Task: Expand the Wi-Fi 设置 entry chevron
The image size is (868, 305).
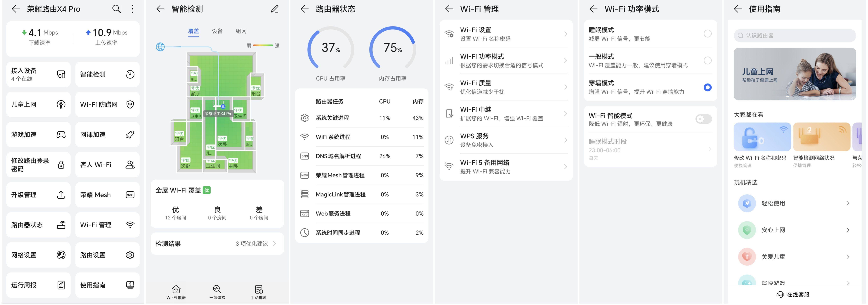Action: [x=565, y=34]
